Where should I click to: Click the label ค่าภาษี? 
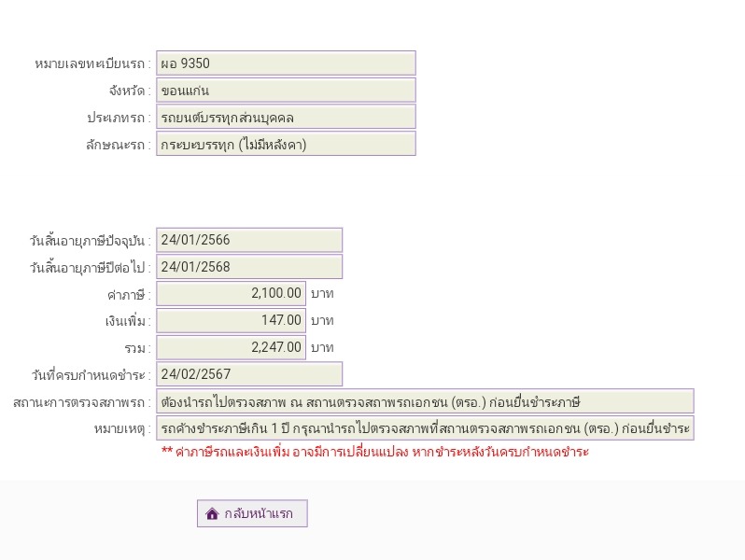tap(129, 295)
